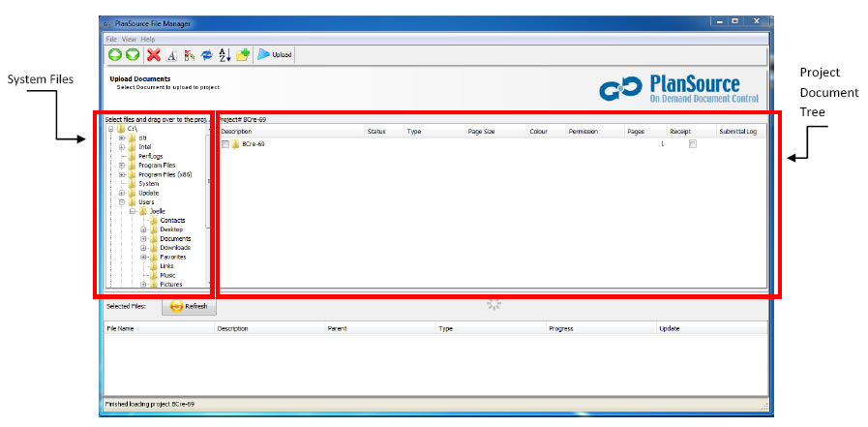Screen dimensions: 868x427
Task: Open the View menu
Action: coord(129,40)
